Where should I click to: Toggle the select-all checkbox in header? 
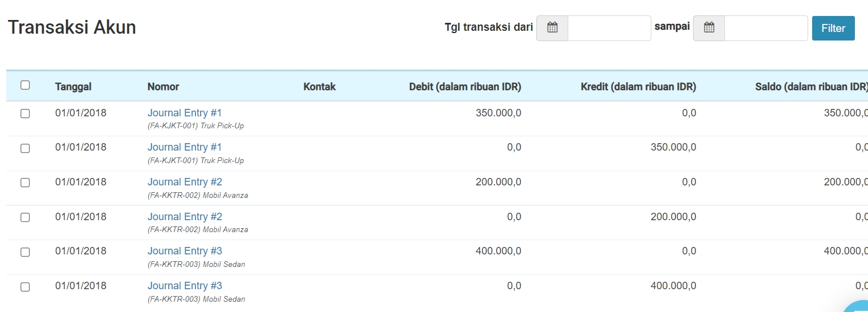[25, 86]
